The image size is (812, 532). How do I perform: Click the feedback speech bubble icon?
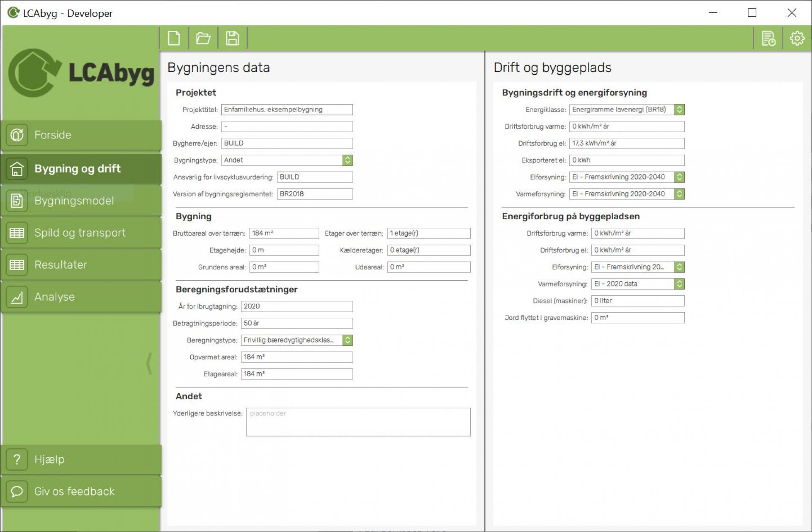click(x=17, y=491)
